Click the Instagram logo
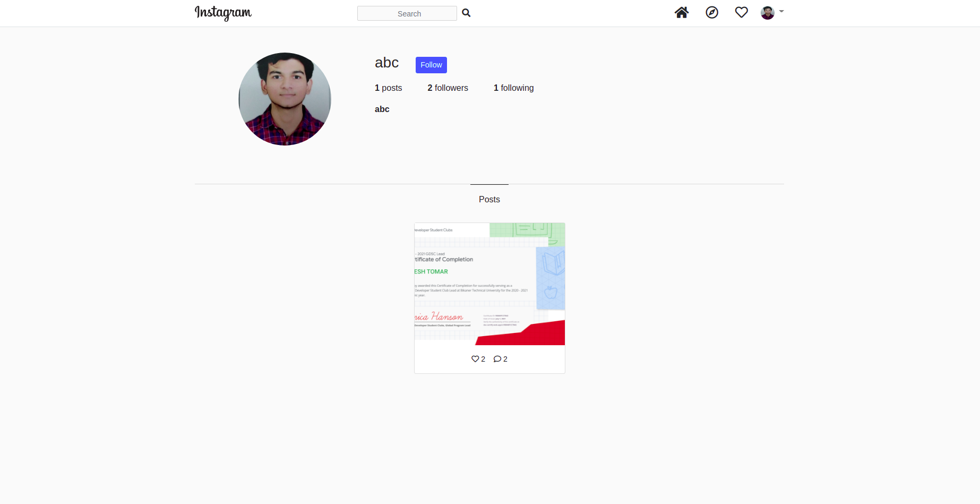 tap(223, 13)
